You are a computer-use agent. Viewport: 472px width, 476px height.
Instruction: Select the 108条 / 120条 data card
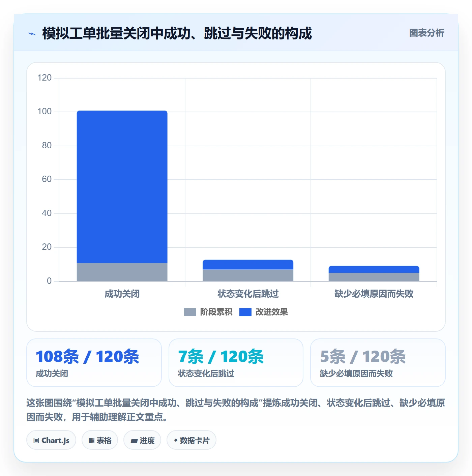(x=94, y=363)
